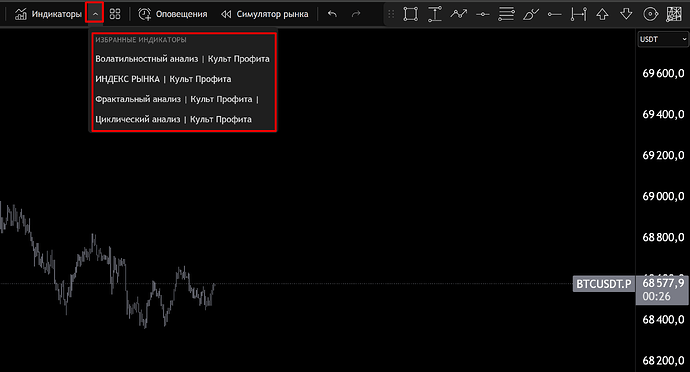Select the Horizontal Line tool
Image resolution: width=690 pixels, height=372 pixels.
pos(482,15)
